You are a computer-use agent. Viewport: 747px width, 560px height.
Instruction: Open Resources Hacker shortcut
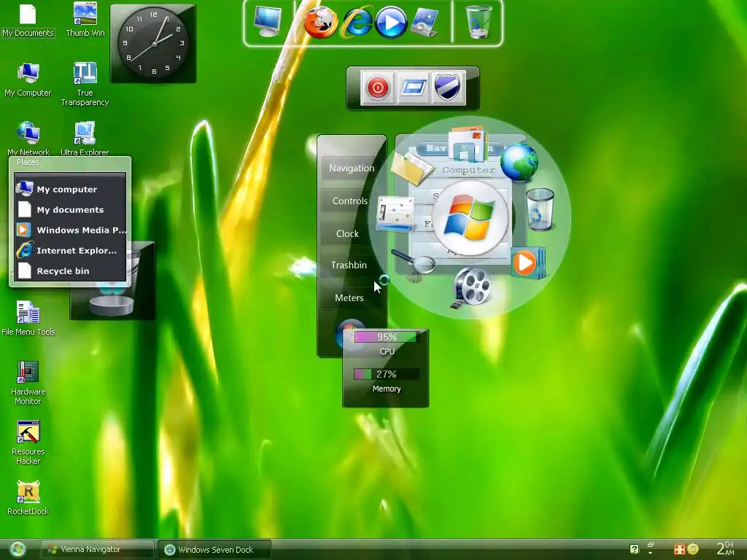tap(28, 443)
